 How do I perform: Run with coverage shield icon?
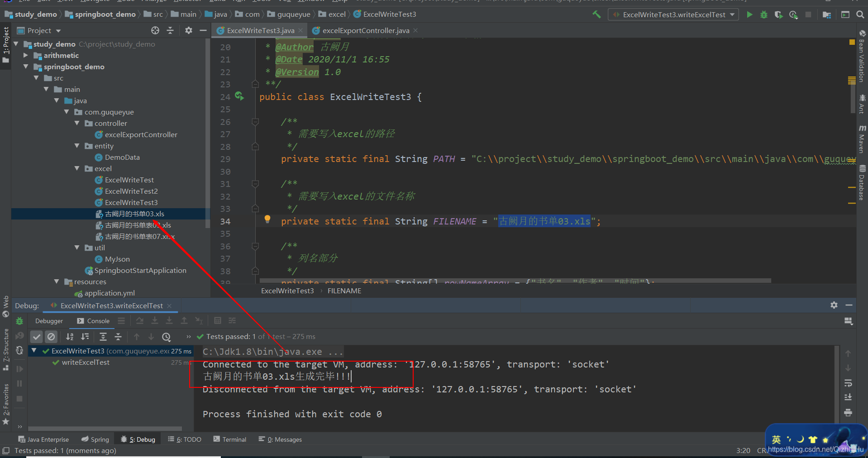click(x=778, y=14)
